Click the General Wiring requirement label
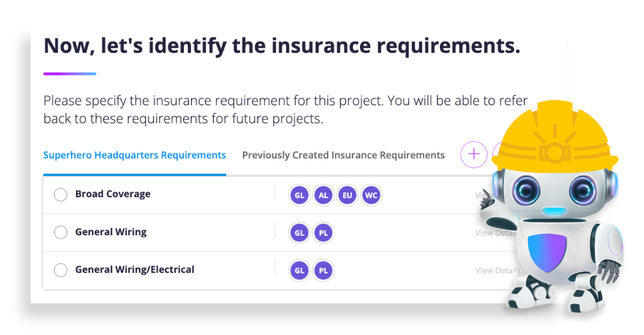This screenshot has height=335, width=644. pyautogui.click(x=111, y=232)
